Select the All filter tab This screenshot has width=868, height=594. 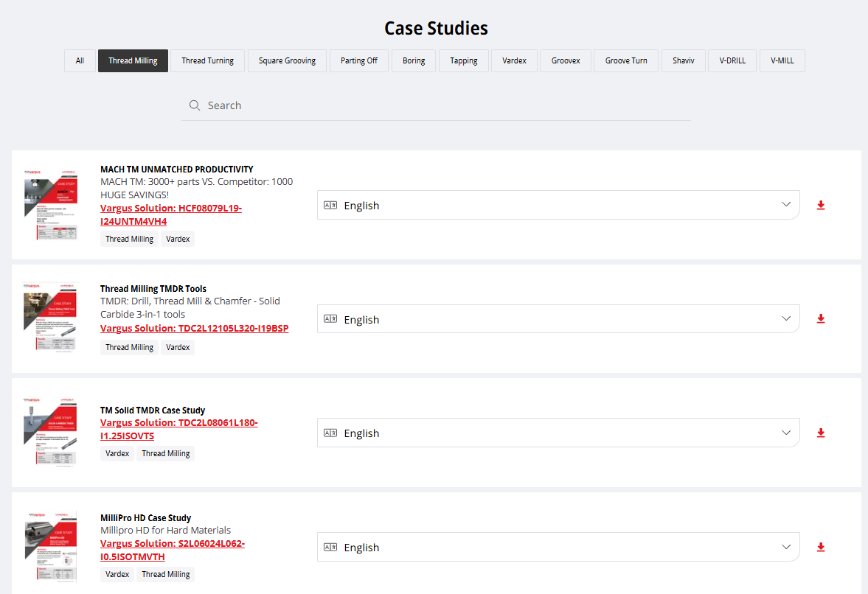click(x=80, y=61)
